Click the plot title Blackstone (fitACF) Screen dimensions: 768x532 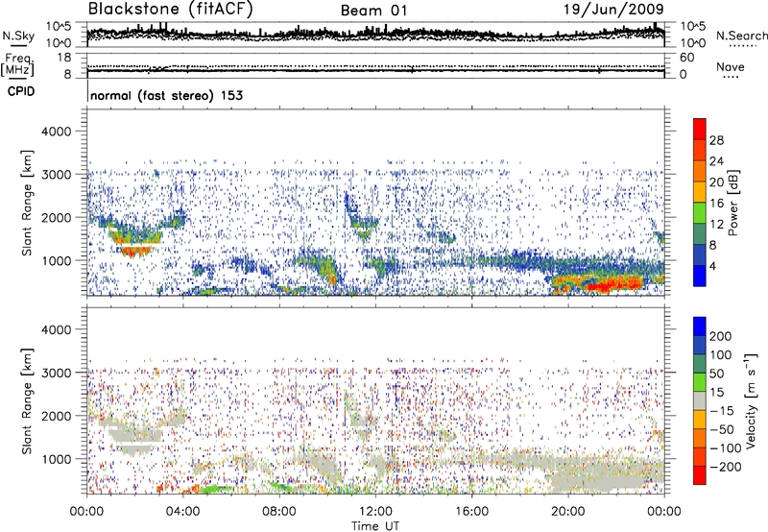pos(170,9)
